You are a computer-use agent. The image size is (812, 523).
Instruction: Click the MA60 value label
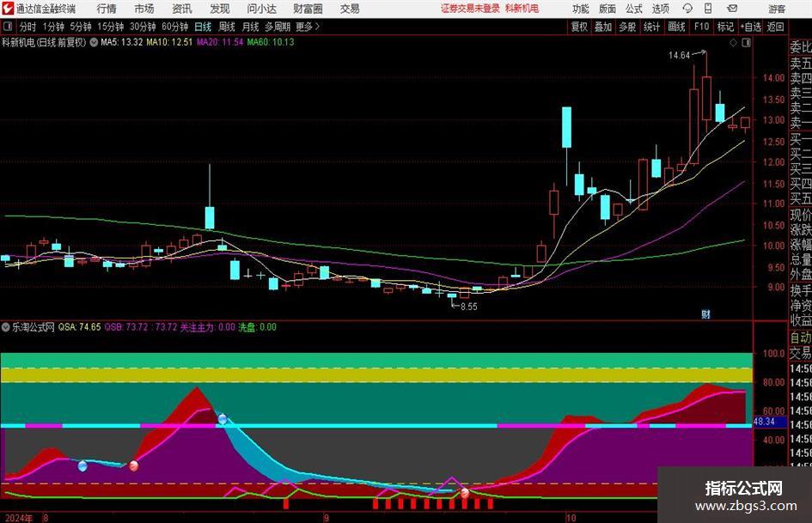271,42
